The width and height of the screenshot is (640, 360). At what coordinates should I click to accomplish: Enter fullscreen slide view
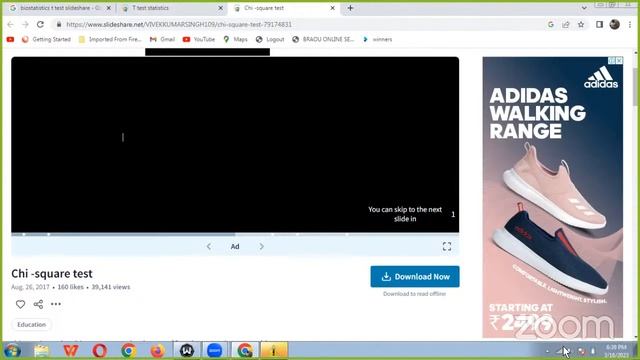[x=447, y=246]
